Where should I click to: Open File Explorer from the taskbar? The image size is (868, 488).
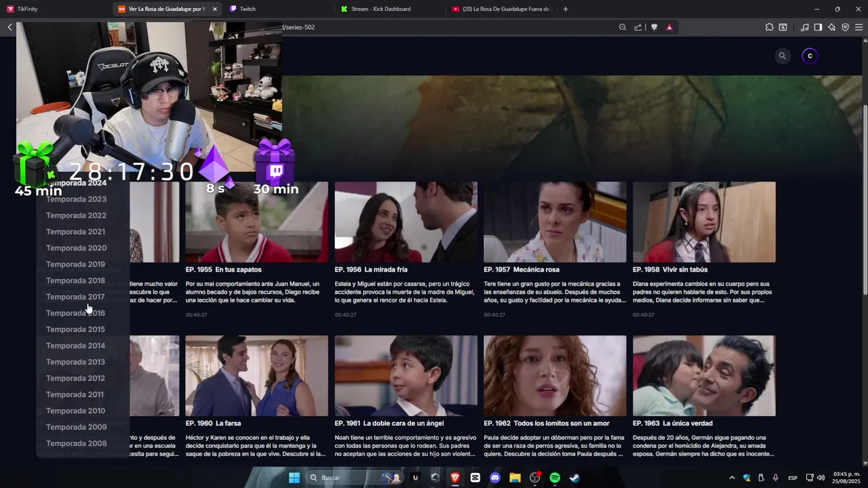click(515, 478)
